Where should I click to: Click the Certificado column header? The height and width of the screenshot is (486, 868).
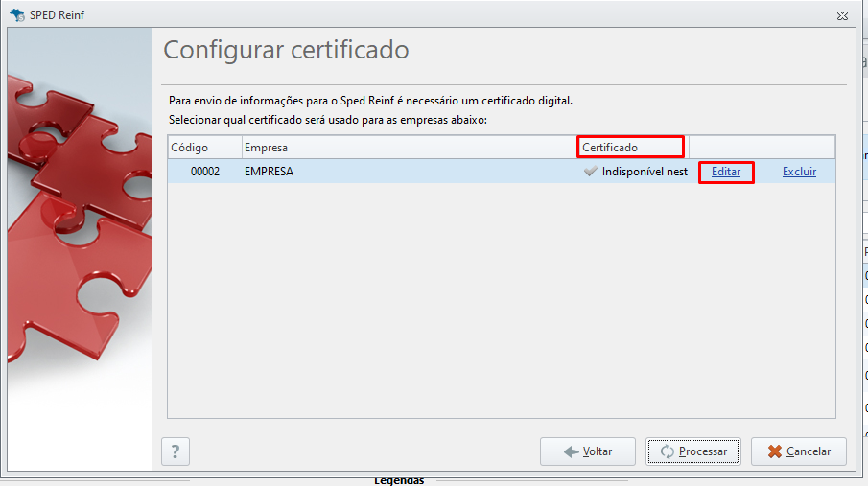pyautogui.click(x=633, y=148)
